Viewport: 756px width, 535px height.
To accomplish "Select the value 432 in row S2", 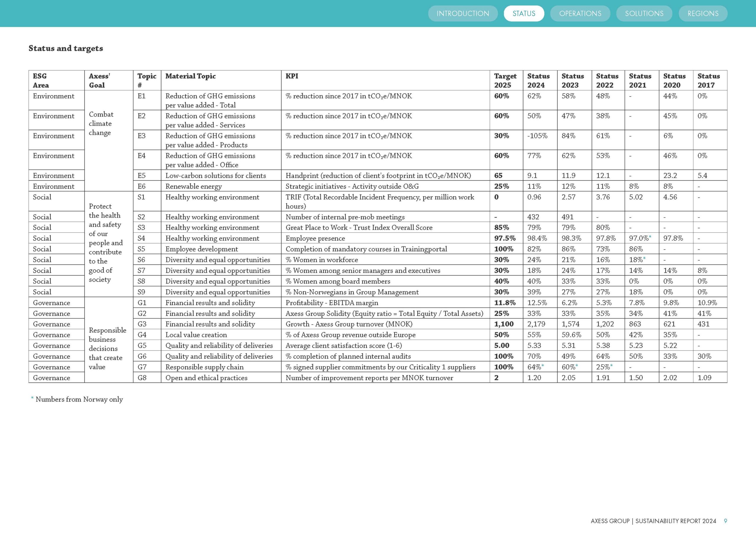I will coord(533,217).
